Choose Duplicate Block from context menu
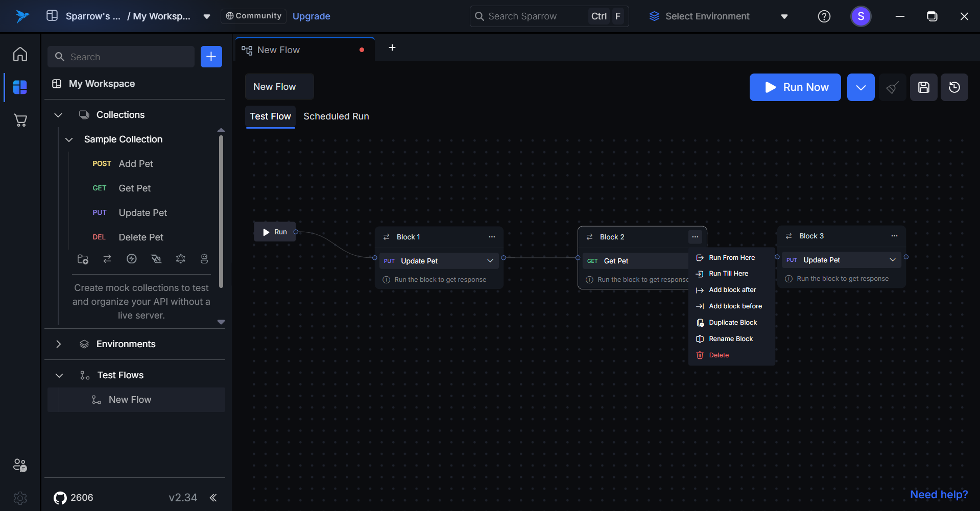Image resolution: width=980 pixels, height=511 pixels. click(732, 323)
